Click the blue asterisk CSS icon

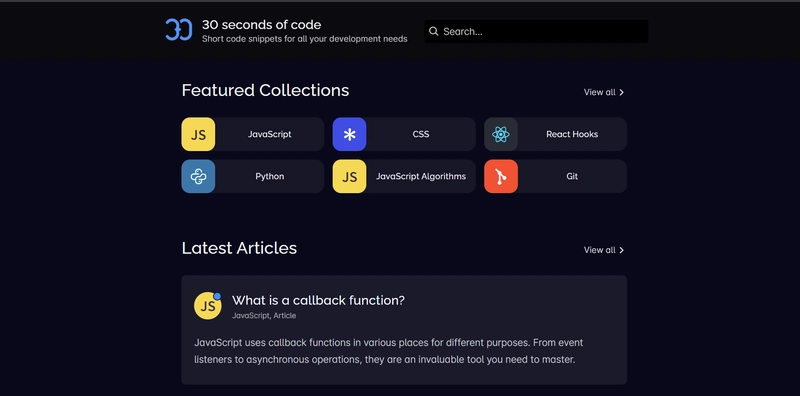point(349,134)
